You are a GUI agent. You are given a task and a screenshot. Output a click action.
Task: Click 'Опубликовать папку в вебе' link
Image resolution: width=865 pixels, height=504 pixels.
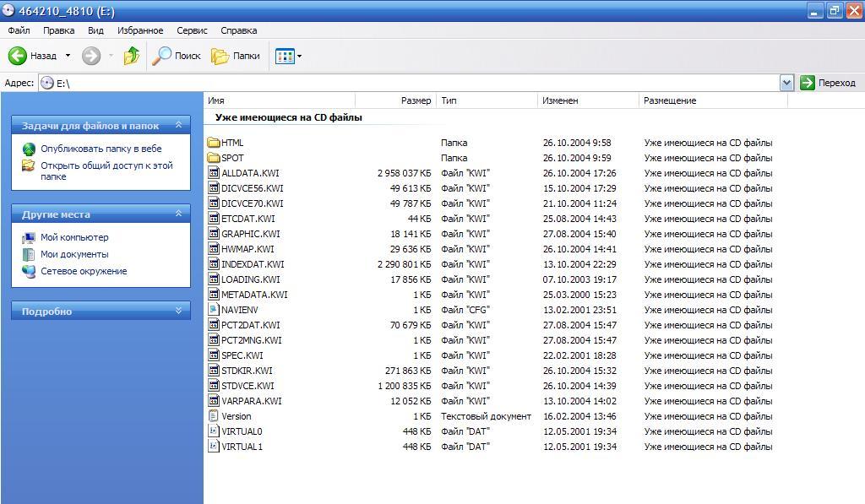click(101, 149)
